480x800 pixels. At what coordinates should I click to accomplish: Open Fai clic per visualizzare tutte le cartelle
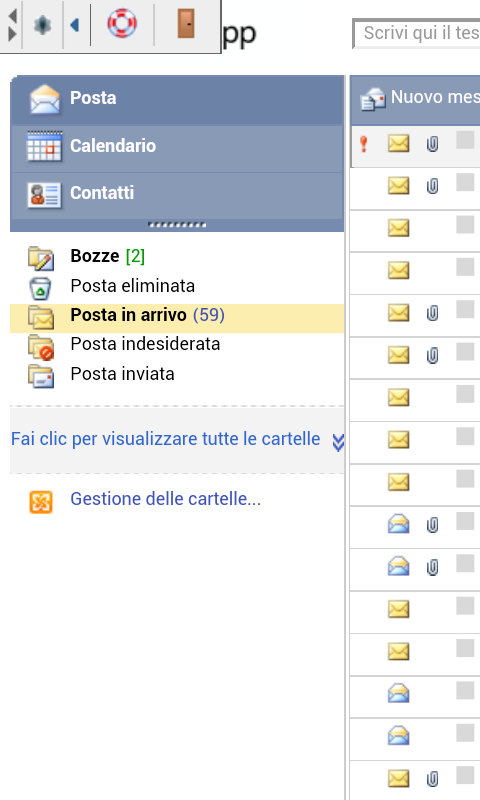point(166,439)
